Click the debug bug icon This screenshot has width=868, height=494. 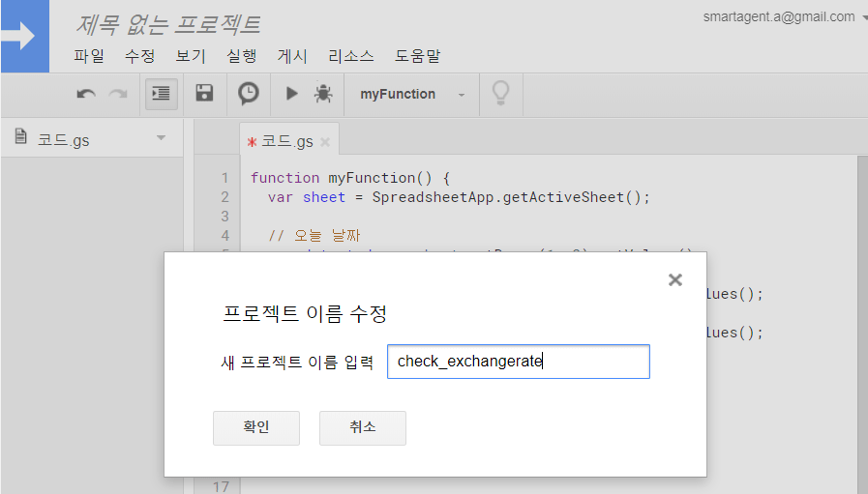pyautogui.click(x=323, y=94)
